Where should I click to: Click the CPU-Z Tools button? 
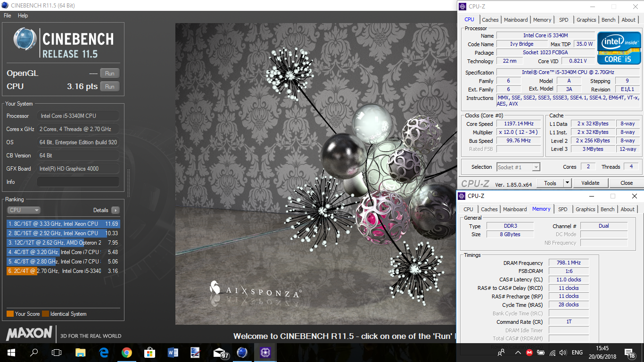550,183
